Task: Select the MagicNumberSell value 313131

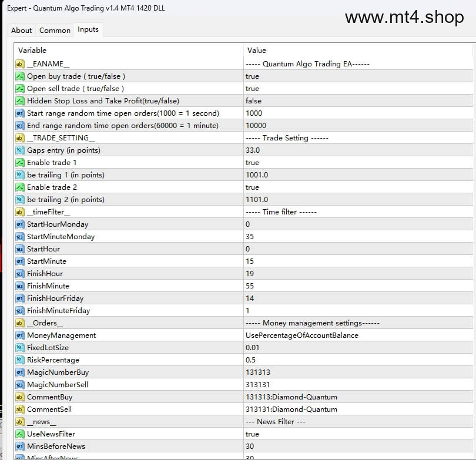Action: coord(258,385)
